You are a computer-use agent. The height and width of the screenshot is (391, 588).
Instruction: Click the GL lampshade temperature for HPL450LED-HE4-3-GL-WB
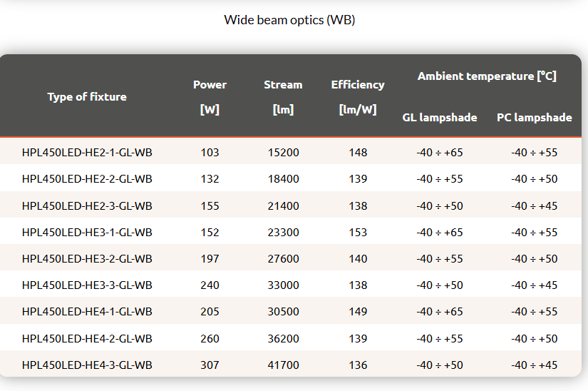click(440, 365)
